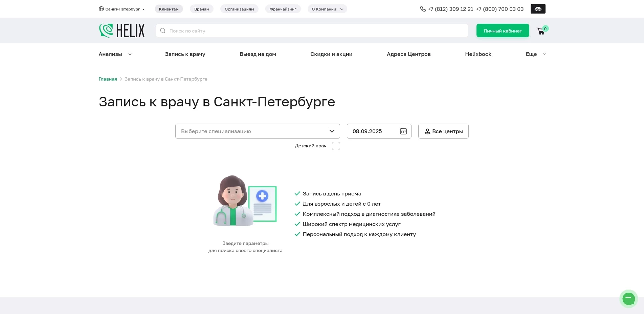Click the phone icon near contact numbers
The image size is (644, 314).
coord(422,9)
